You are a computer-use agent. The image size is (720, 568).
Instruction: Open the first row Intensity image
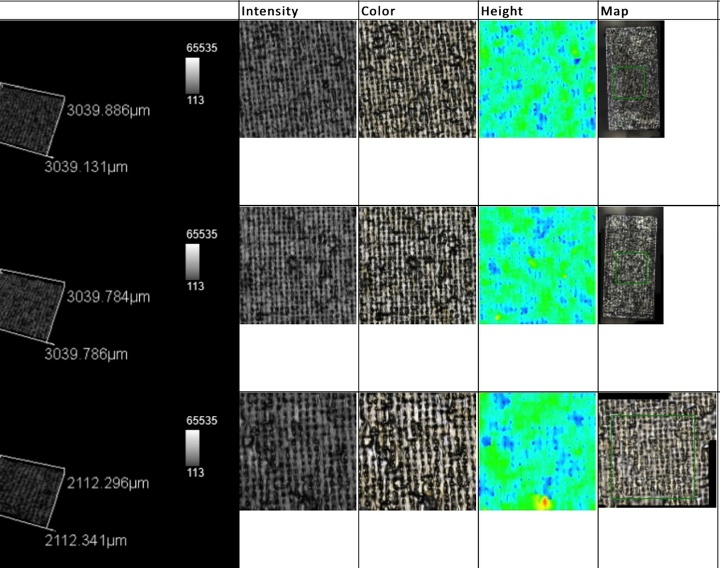pos(298,79)
